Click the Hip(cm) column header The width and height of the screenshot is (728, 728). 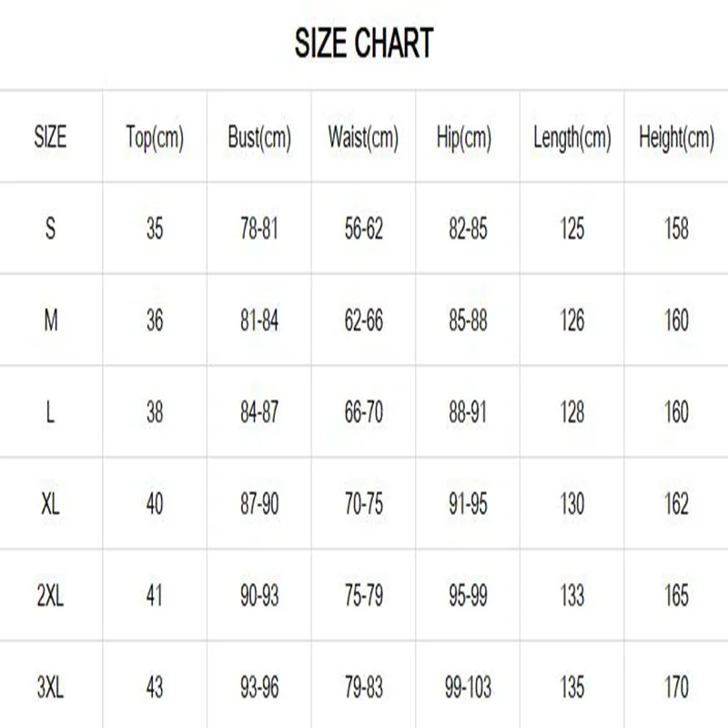(x=468, y=137)
